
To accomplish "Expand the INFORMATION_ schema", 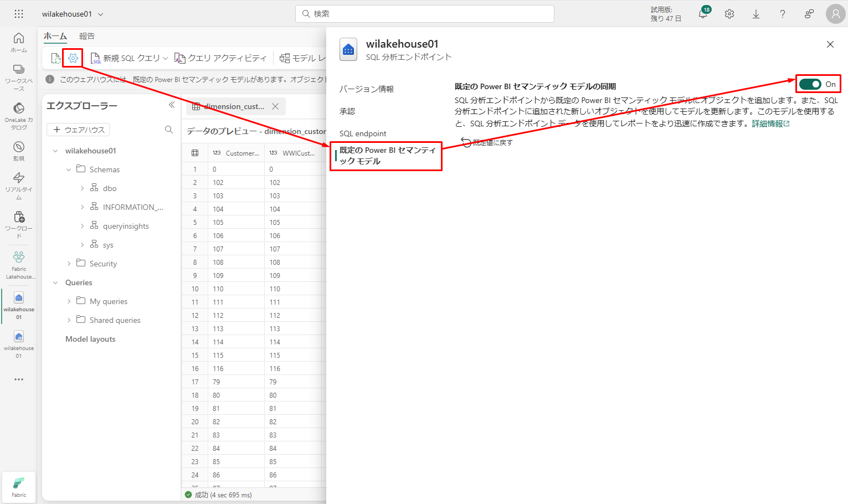I will coord(82,207).
